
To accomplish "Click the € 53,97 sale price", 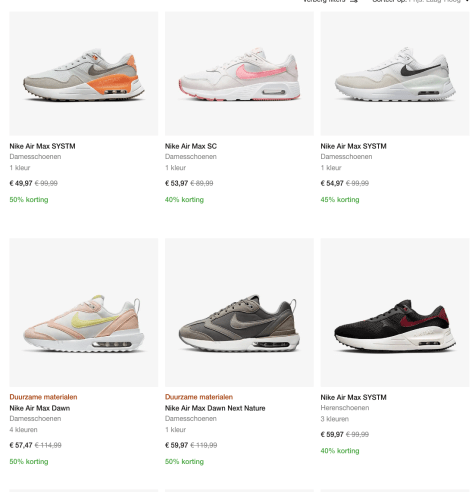I will [176, 183].
